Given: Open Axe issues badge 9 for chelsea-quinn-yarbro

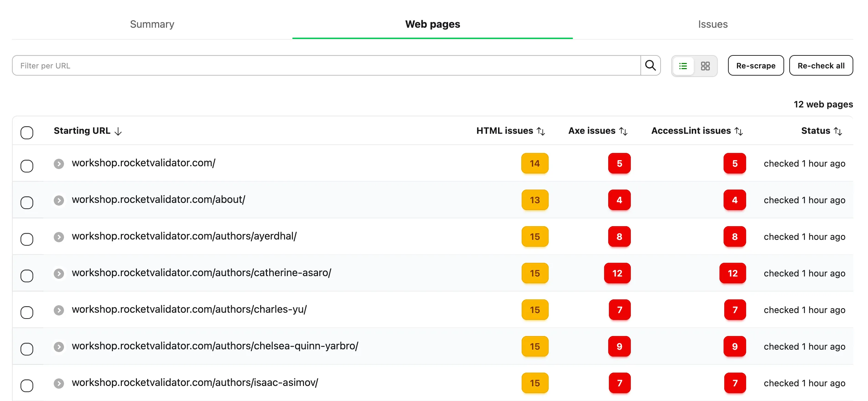Looking at the screenshot, I should click(619, 346).
